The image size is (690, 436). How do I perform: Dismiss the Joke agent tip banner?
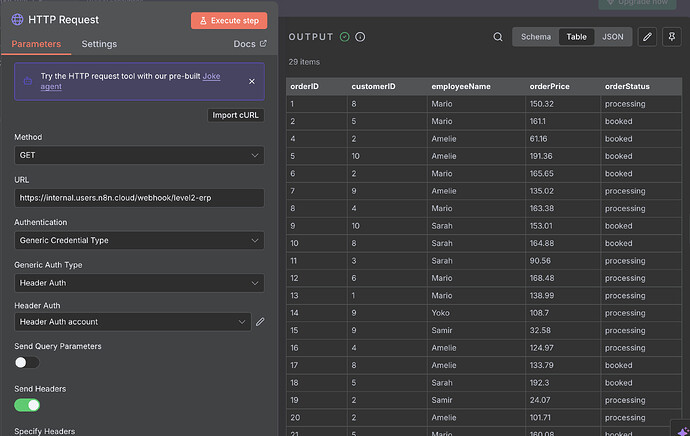coord(251,81)
